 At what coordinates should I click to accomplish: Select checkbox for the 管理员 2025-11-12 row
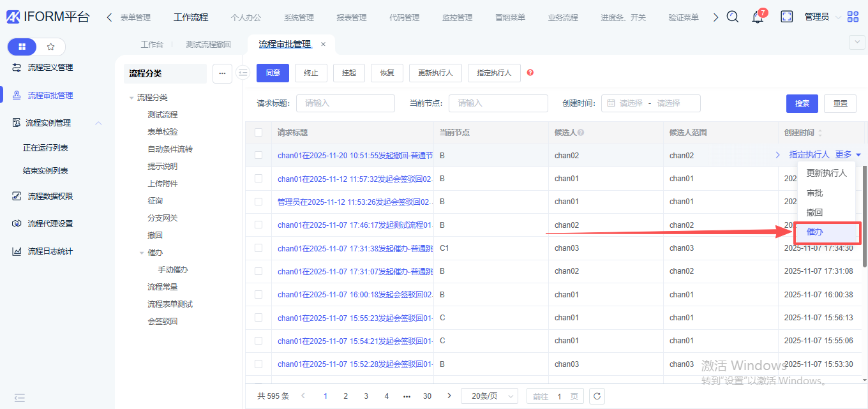pos(258,202)
